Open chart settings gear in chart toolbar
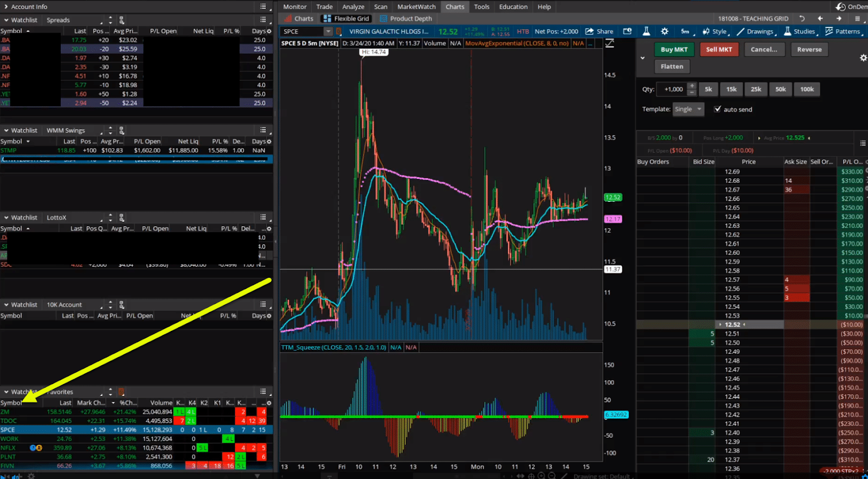868x479 pixels. (x=665, y=31)
